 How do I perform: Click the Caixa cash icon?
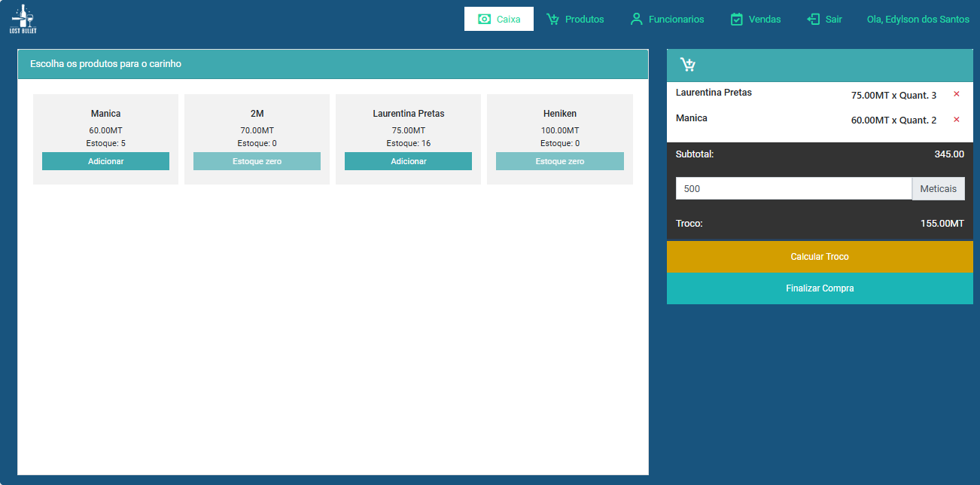tap(485, 20)
